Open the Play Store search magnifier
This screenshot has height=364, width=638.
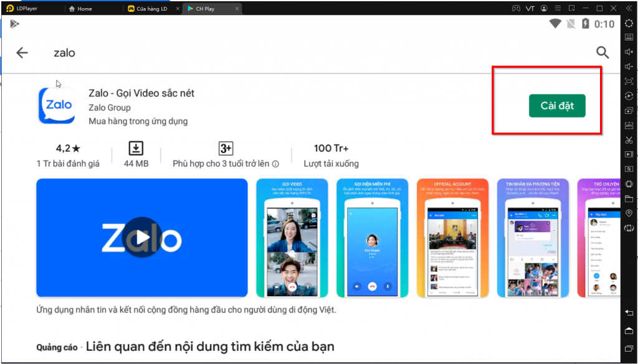click(602, 52)
